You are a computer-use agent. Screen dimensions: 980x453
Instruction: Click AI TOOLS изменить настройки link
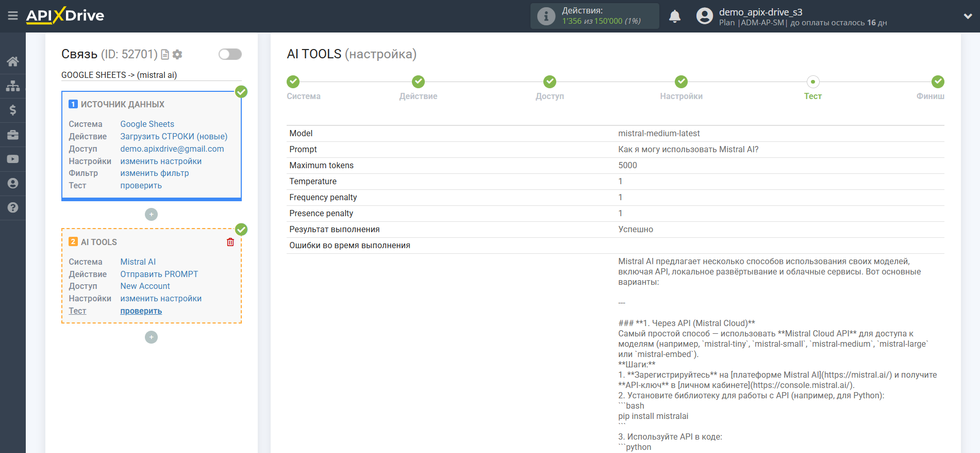161,298
